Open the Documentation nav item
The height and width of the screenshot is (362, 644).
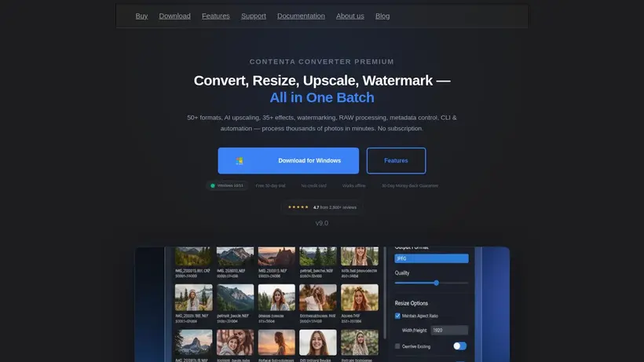[x=301, y=16]
